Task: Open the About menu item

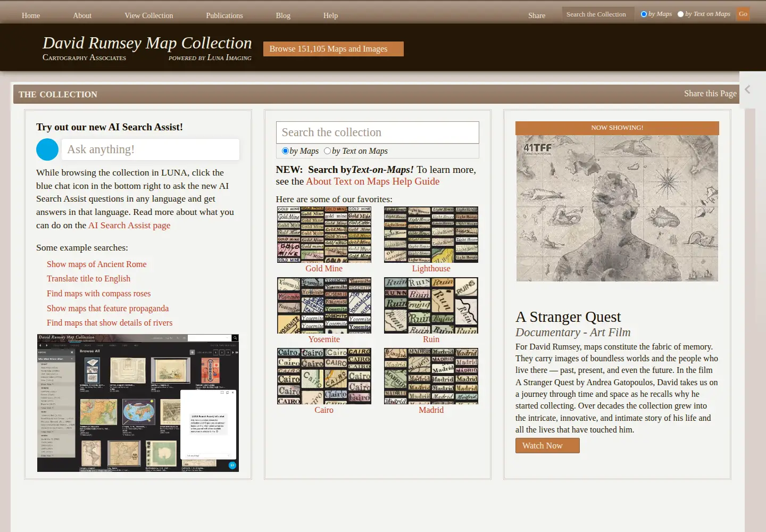Action: (82, 15)
